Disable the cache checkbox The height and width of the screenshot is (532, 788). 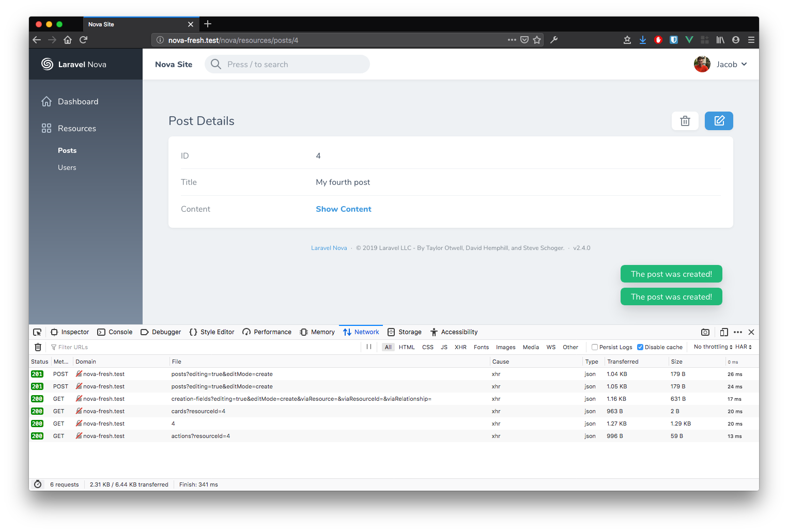[x=640, y=347]
